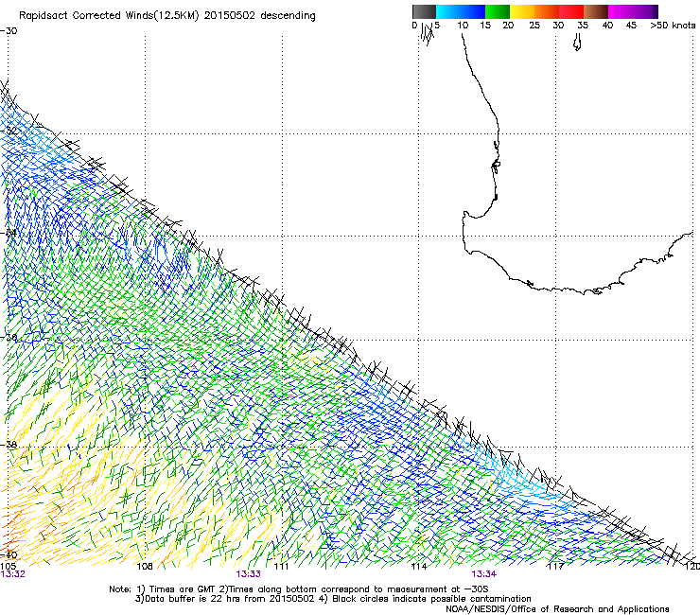Screen dimensions: 700x615
Task: Click the orange 25-30 knots color segment
Action: tap(547, 11)
